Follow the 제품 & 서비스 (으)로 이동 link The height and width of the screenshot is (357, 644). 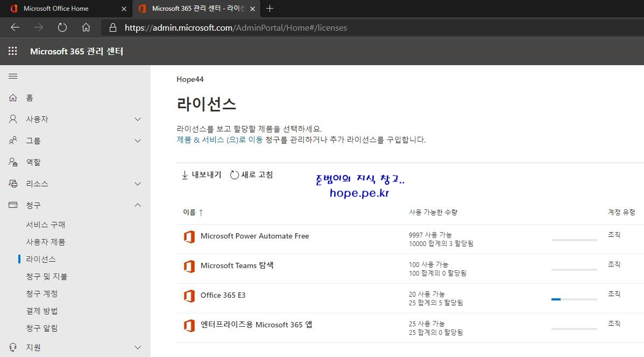pyautogui.click(x=220, y=139)
